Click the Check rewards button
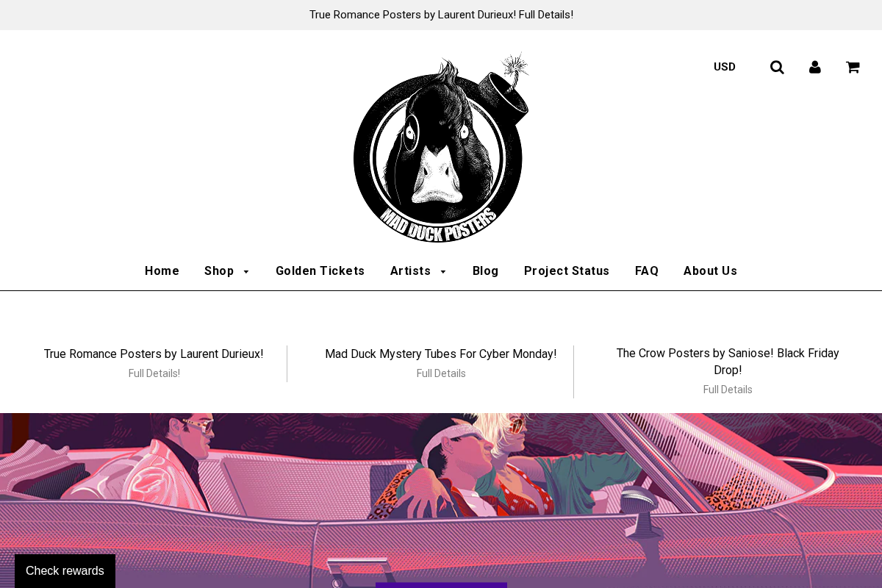This screenshot has width=882, height=588. 65,571
